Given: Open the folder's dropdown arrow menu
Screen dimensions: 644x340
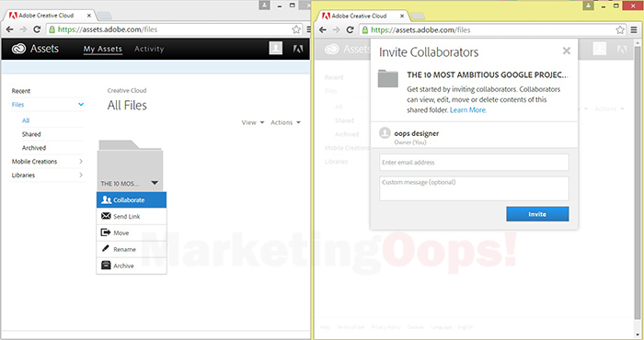Looking at the screenshot, I should [x=155, y=183].
